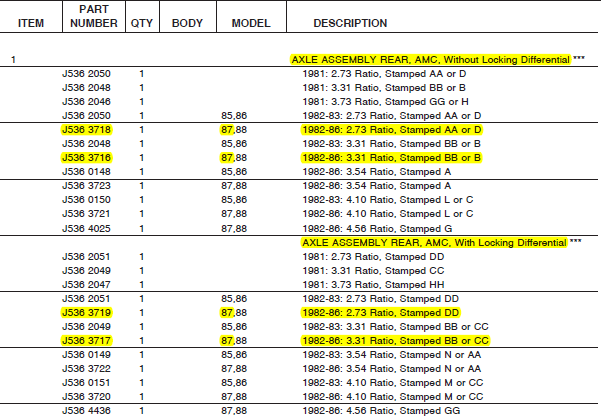Select heading 'AXLE ASSEMBLY REAR, AMC, Without Locking Differential'
The height and width of the screenshot is (416, 601).
click(430, 60)
